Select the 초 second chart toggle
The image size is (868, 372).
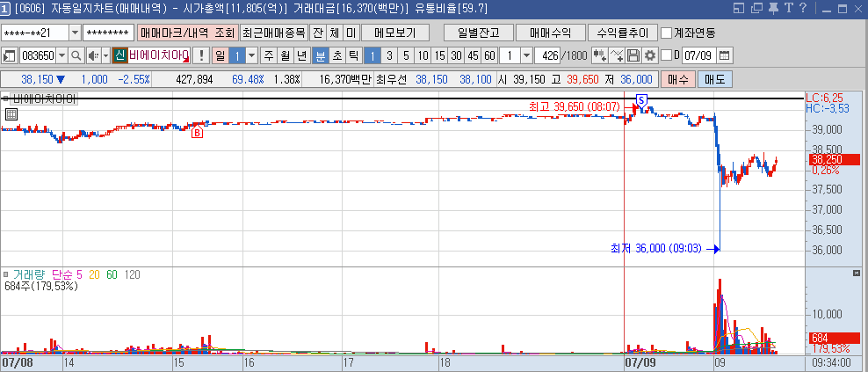[x=337, y=55]
